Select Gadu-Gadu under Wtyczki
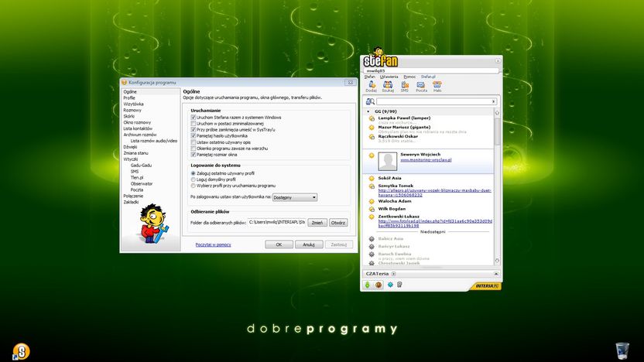 pyautogui.click(x=142, y=166)
